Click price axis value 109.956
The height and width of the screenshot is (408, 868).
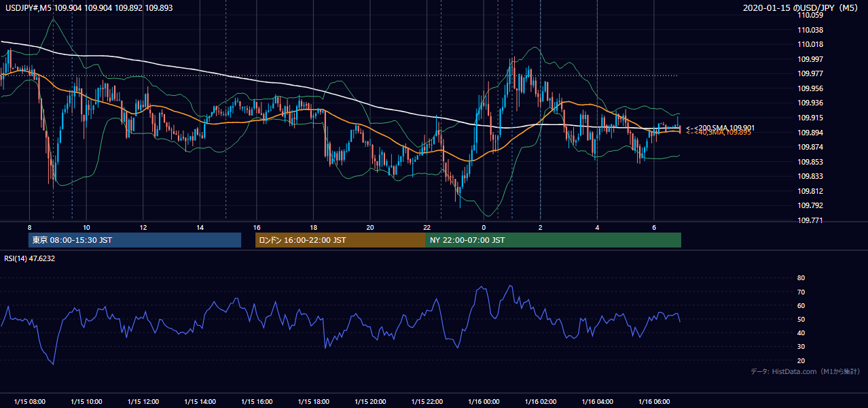pyautogui.click(x=810, y=88)
